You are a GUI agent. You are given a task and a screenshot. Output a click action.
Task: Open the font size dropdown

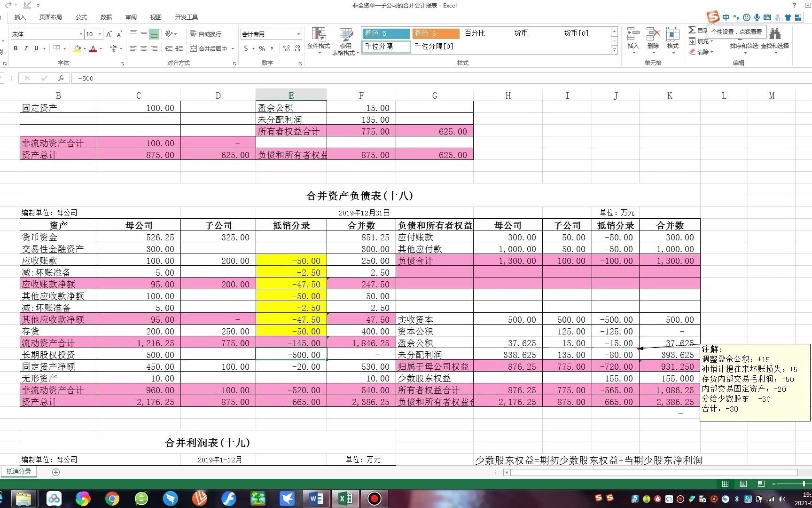click(100, 34)
